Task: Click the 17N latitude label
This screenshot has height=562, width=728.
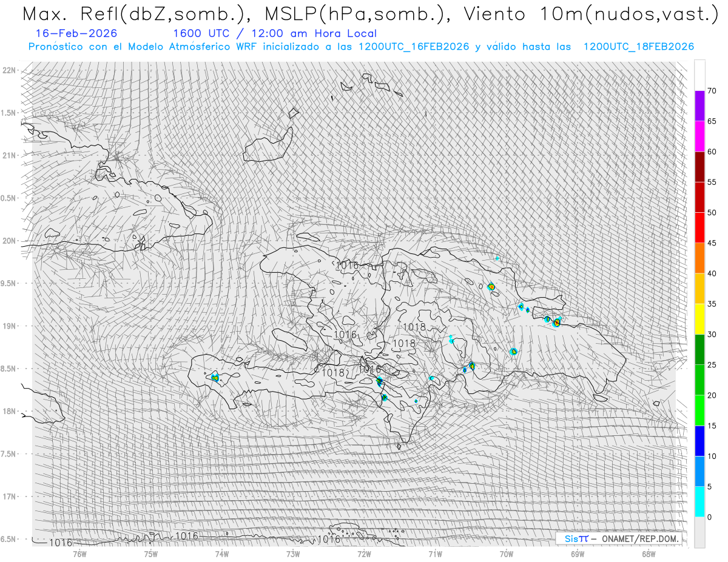Action: [x=8, y=497]
